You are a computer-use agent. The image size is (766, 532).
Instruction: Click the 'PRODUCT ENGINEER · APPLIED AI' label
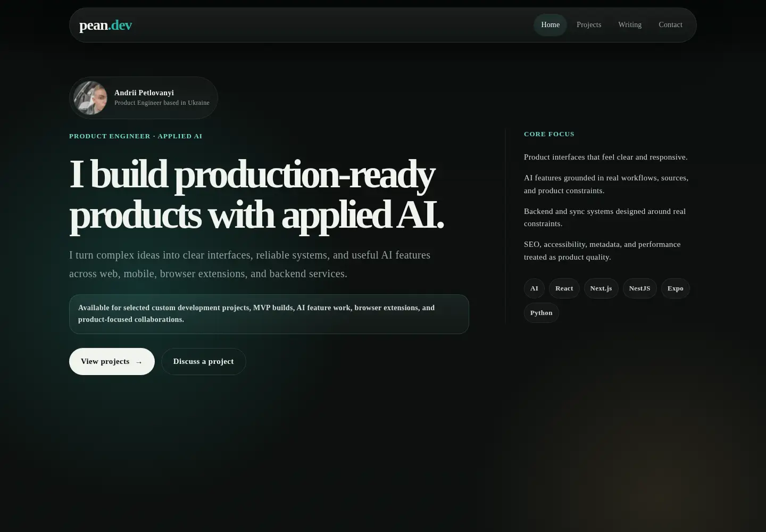pyautogui.click(x=136, y=136)
